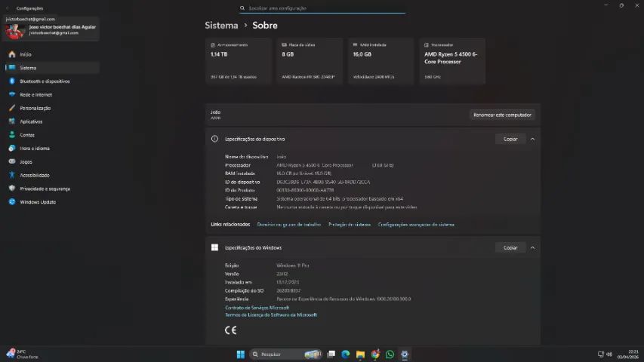Click the back arrow in Configurações

click(7, 8)
